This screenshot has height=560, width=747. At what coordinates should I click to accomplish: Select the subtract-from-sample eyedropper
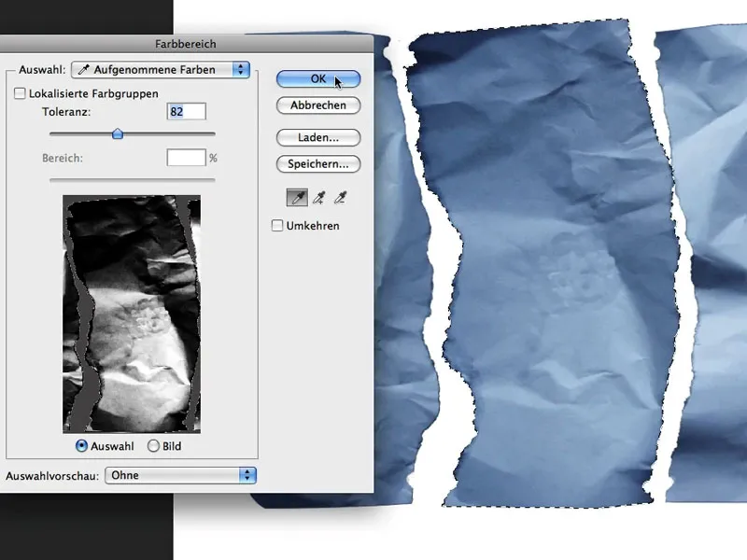pos(340,197)
